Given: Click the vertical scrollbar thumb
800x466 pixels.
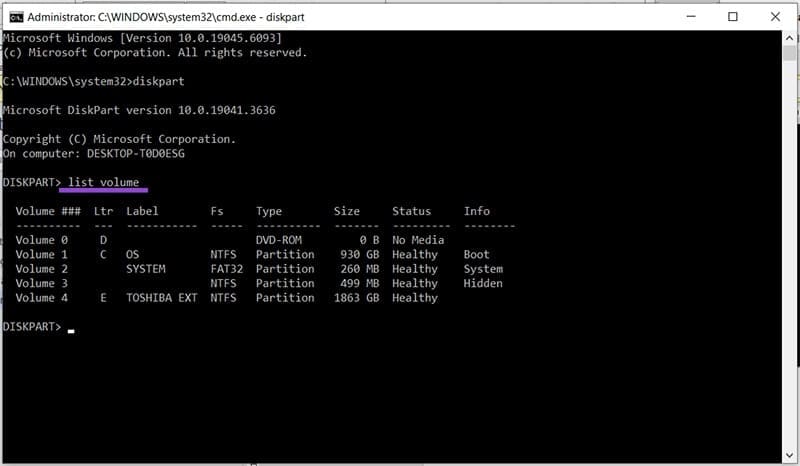Looking at the screenshot, I should click(789, 53).
